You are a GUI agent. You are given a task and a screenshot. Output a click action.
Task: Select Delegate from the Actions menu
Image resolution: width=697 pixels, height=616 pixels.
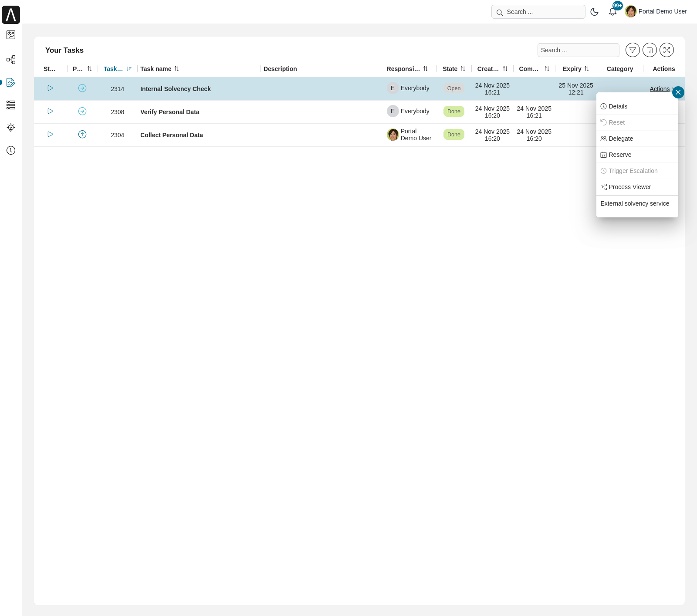tap(621, 139)
